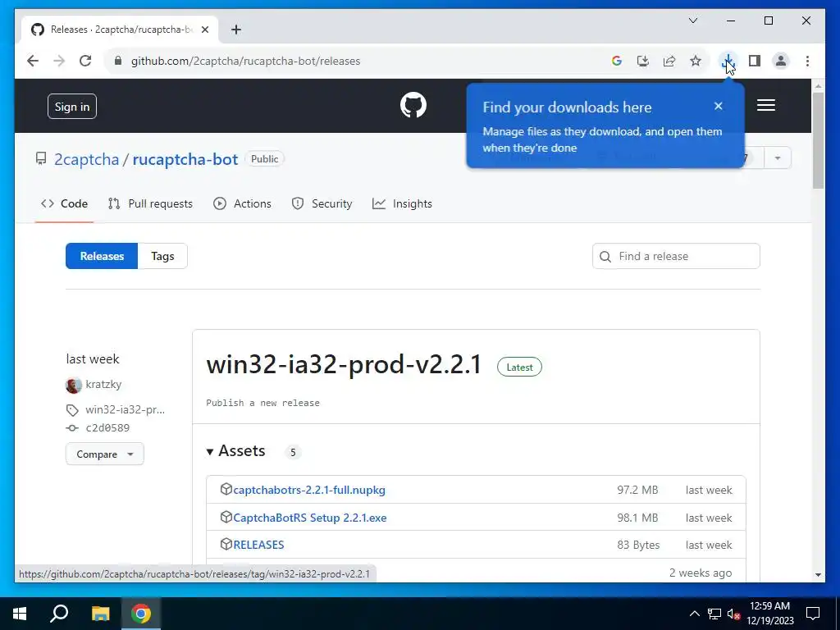Image resolution: width=840 pixels, height=630 pixels.
Task: Open Windows taskbar search
Action: [59, 614]
